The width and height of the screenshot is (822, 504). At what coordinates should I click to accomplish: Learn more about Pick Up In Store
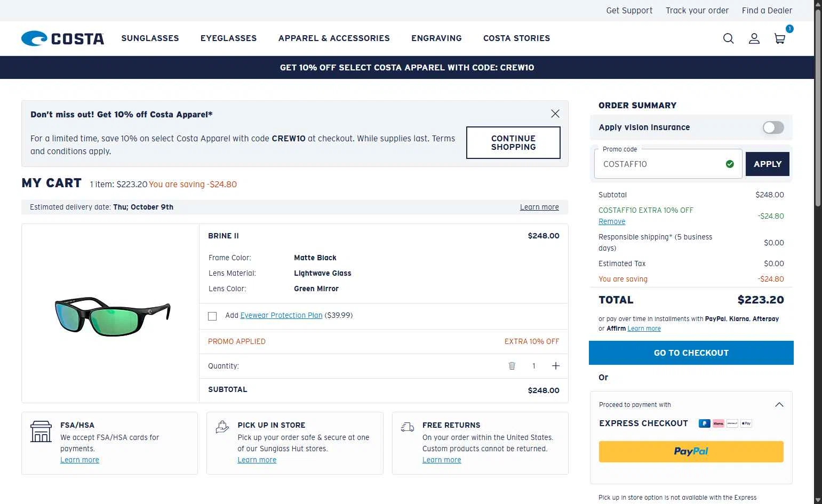(x=257, y=460)
